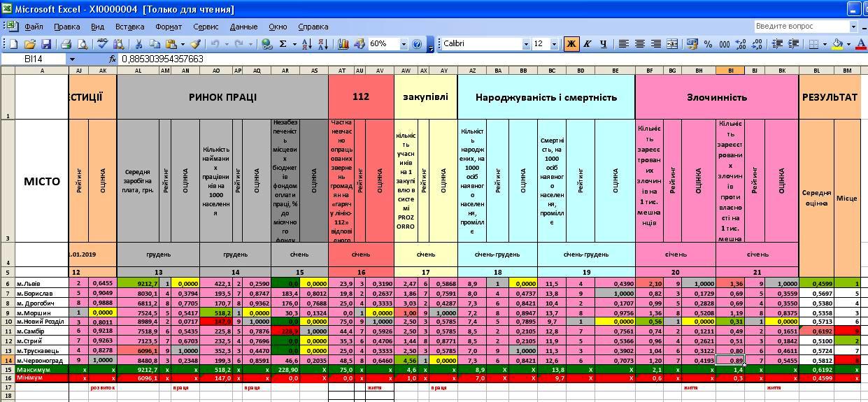Image resolution: width=868 pixels, height=402 pixels.
Task: Click the Increase Decimal button
Action: [x=742, y=44]
